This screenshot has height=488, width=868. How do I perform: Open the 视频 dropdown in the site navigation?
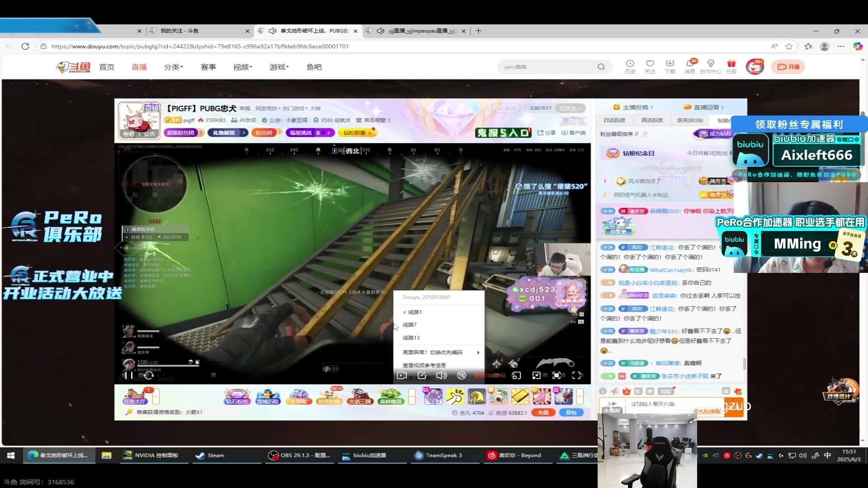click(x=243, y=67)
